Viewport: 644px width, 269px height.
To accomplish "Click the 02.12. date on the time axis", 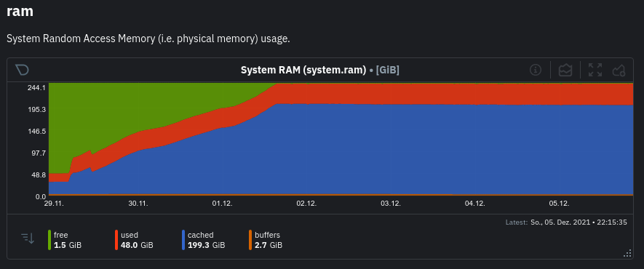I will (306, 204).
